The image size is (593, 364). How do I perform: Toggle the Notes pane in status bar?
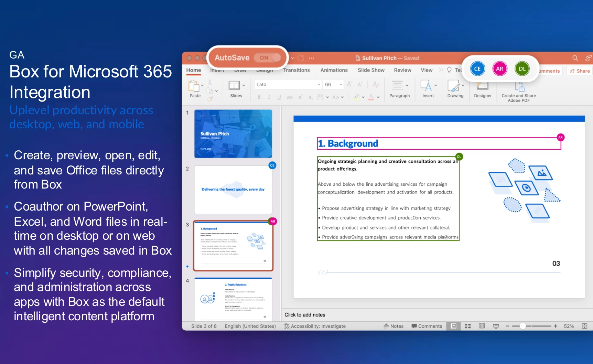[x=393, y=326]
